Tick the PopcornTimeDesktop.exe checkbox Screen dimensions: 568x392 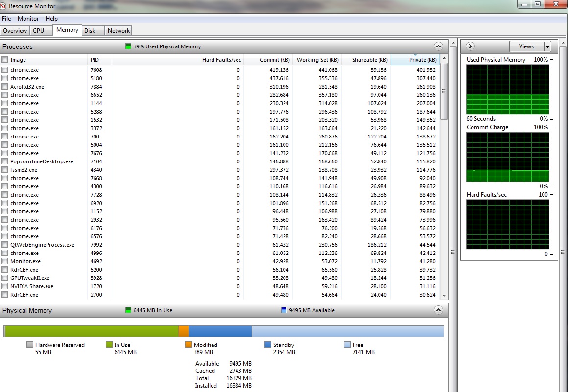(5, 161)
